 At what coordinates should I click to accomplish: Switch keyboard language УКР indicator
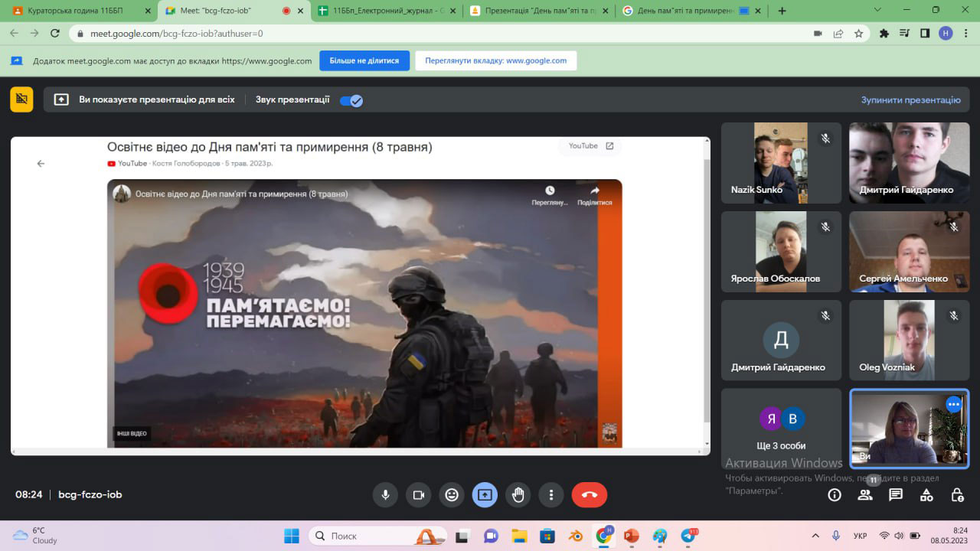coord(860,536)
